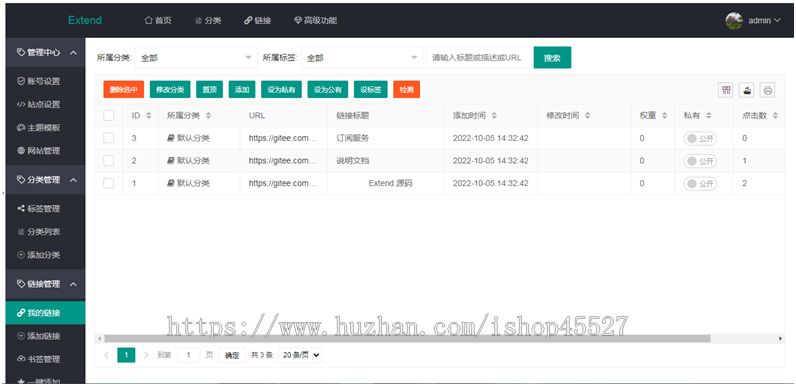This screenshot has width=796, height=386.
Task: Open the 所属分类 dropdown
Action: [196, 57]
